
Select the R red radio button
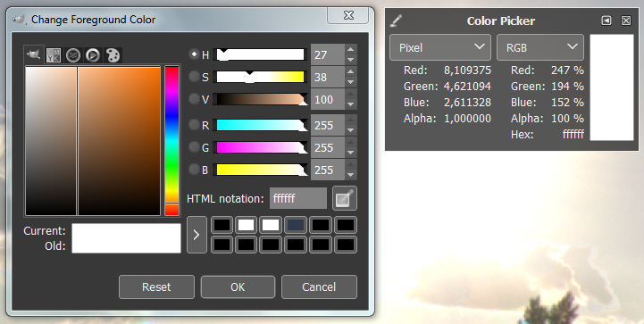pos(194,125)
